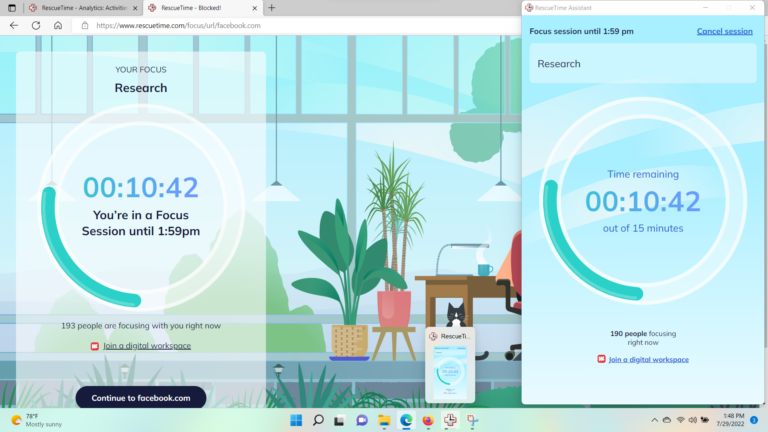Cancel the focus session
This screenshot has width=768, height=432.
point(724,31)
